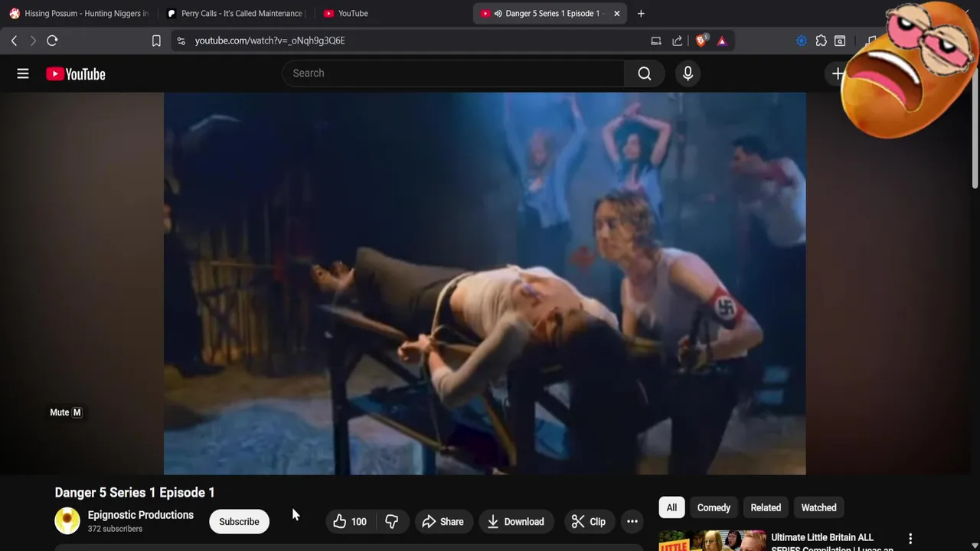
Task: Click the like count 100
Action: point(359,522)
